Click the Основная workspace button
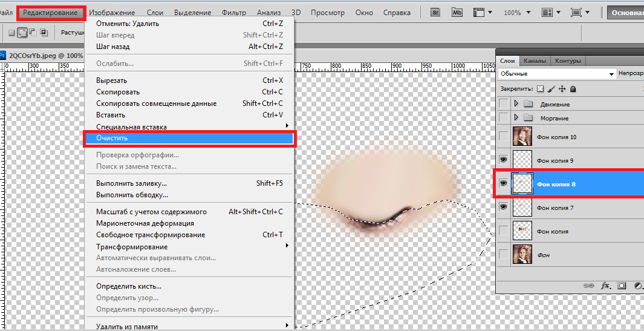Screen dimensions: 644x331 pos(625,12)
